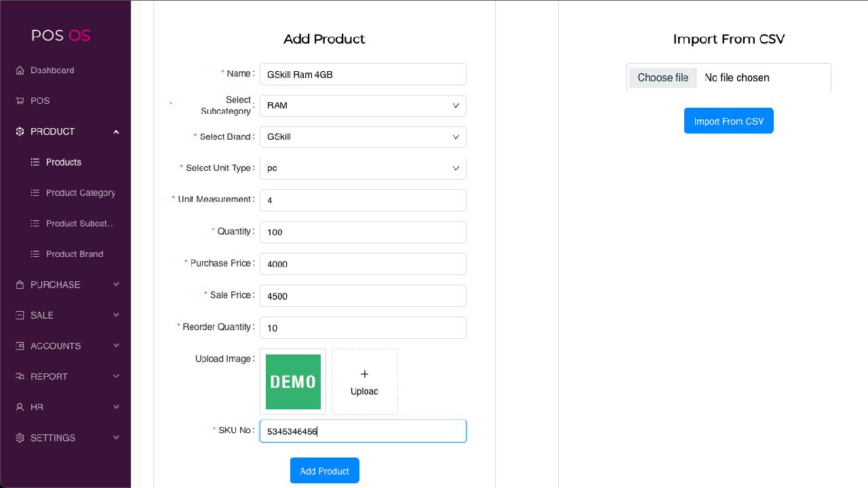Go to Product Brand menu item
The width and height of the screenshot is (868, 488).
click(x=75, y=254)
